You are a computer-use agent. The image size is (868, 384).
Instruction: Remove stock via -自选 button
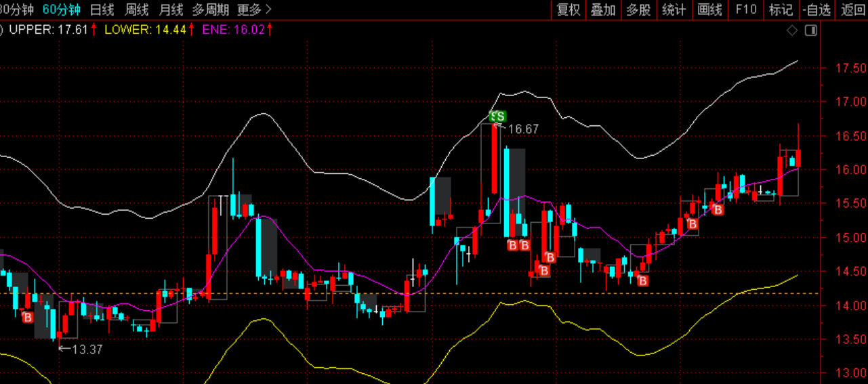817,9
